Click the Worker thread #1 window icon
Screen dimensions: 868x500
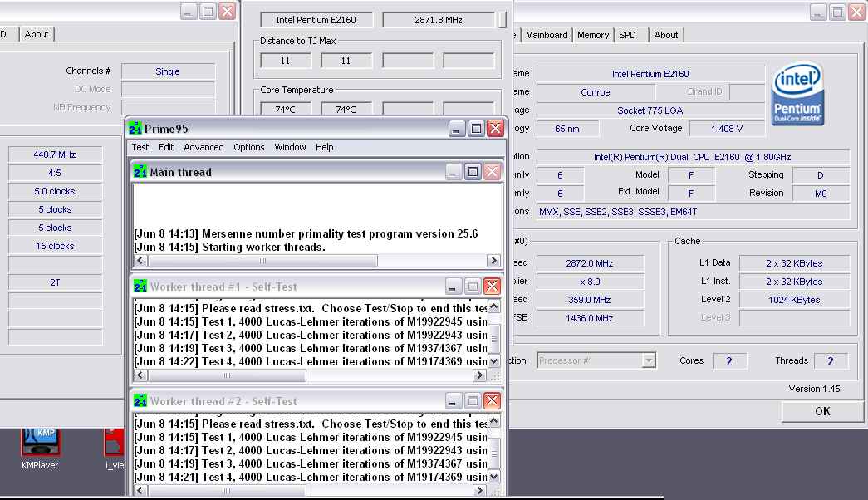[140, 287]
